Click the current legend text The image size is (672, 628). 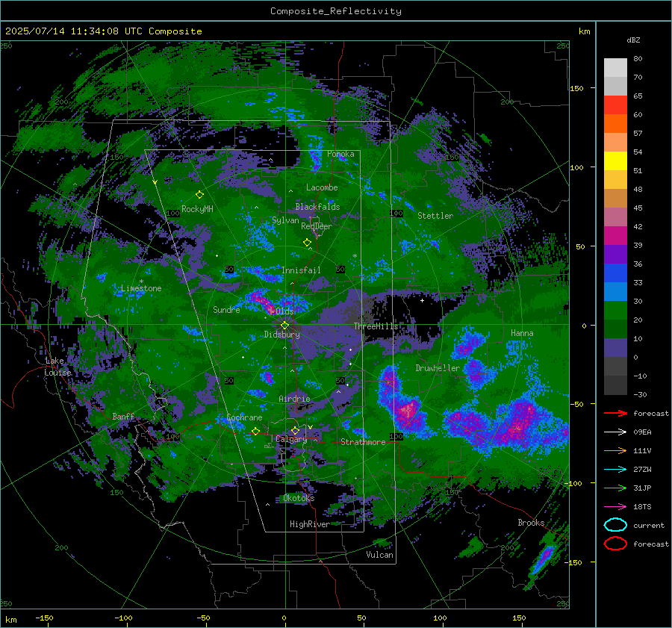(649, 526)
